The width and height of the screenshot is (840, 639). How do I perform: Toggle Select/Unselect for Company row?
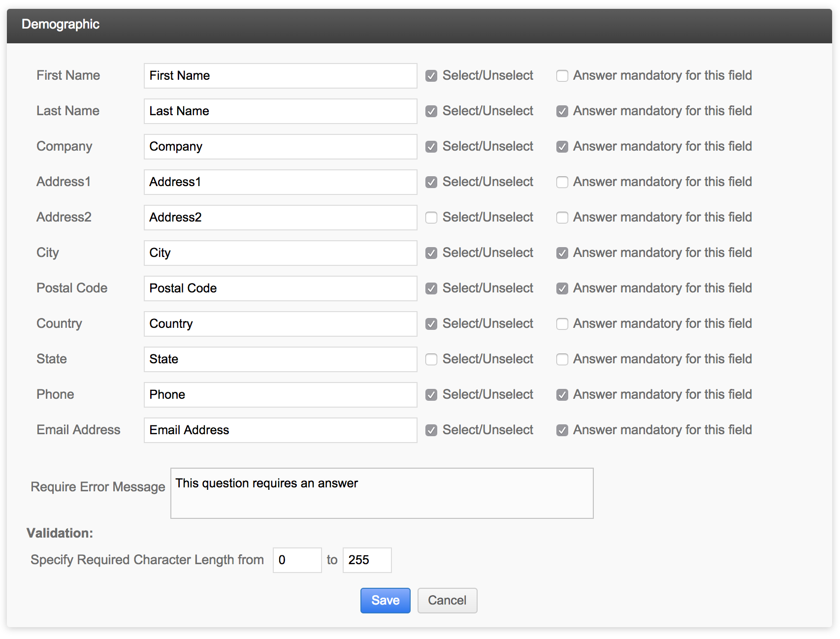coord(431,147)
